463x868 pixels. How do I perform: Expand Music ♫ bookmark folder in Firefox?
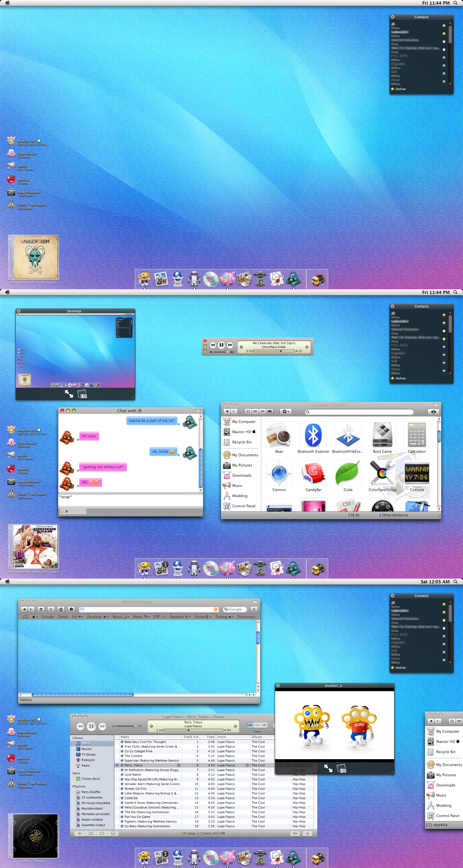(121, 617)
